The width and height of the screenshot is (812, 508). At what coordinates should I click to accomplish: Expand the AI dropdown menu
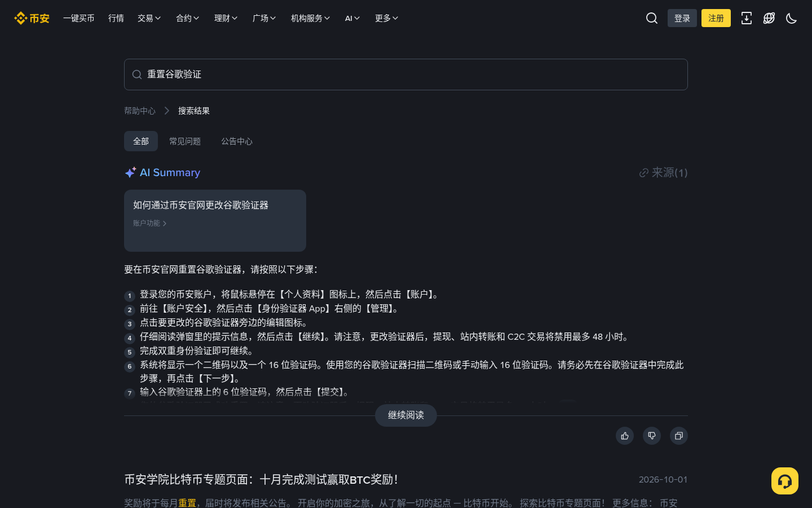[x=352, y=18]
